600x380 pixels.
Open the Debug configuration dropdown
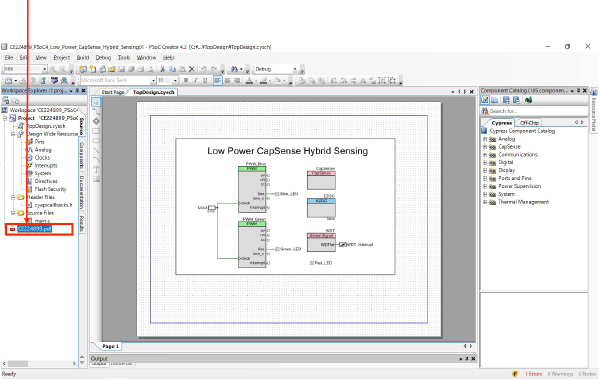[295, 69]
